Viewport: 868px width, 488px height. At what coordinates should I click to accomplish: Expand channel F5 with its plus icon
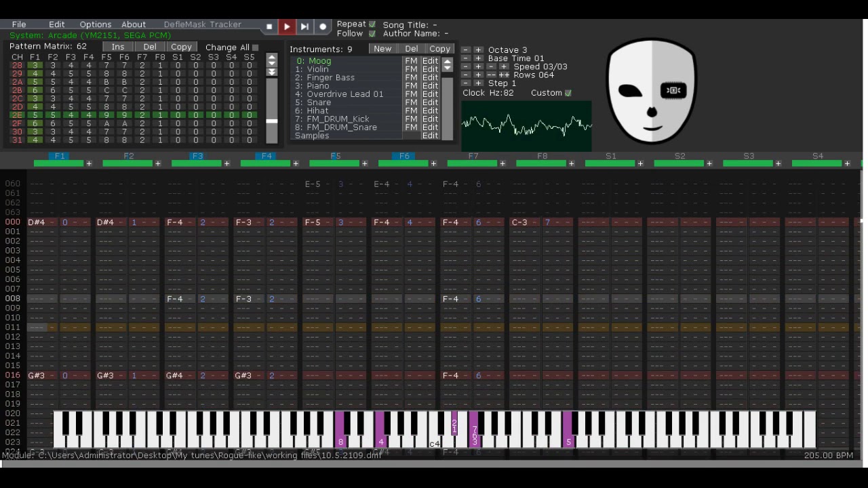(x=365, y=163)
